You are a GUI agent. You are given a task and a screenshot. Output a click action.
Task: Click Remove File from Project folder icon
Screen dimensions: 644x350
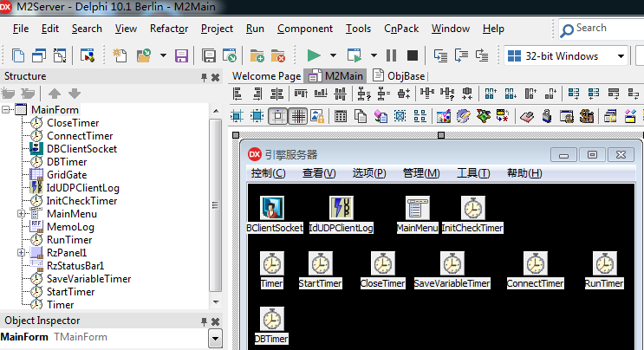278,55
